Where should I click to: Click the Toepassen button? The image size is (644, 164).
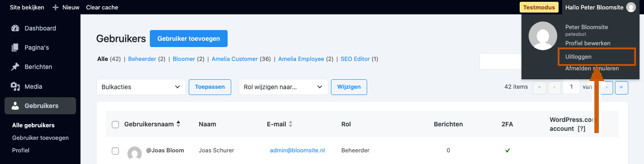click(210, 87)
